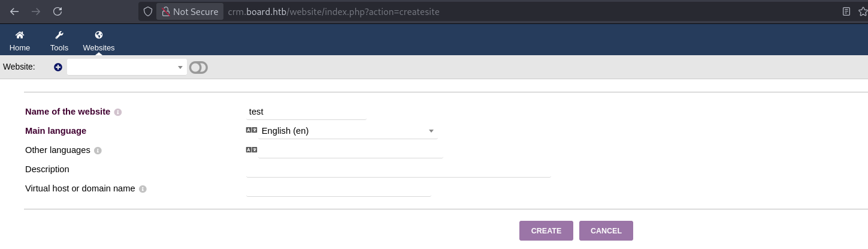Open the Tools wrench icon
The height and width of the screenshot is (249, 868).
[59, 35]
